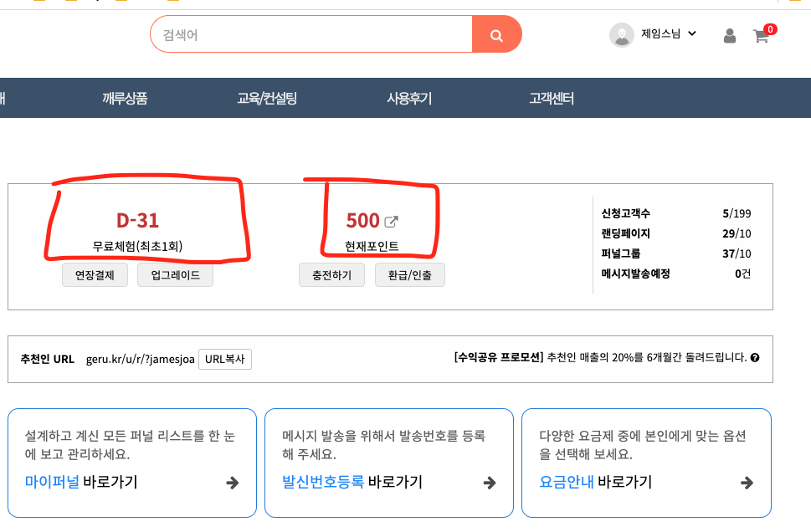The width and height of the screenshot is (811, 532).
Task: Expand the 제임스님 user dropdown chevron
Action: point(692,33)
